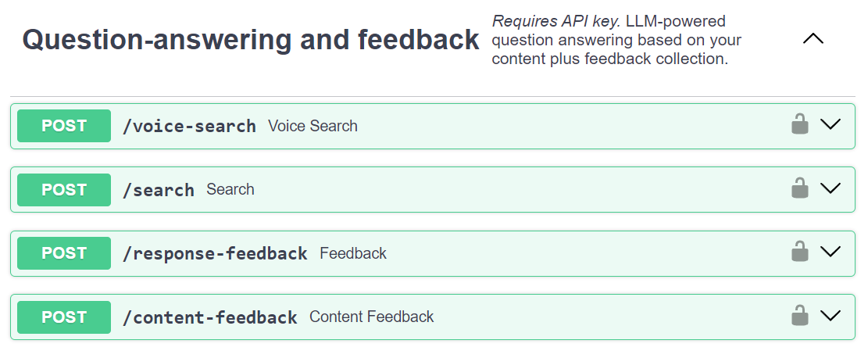The height and width of the screenshot is (358, 868).
Task: Open the /content-feedback path link
Action: pyautogui.click(x=210, y=317)
